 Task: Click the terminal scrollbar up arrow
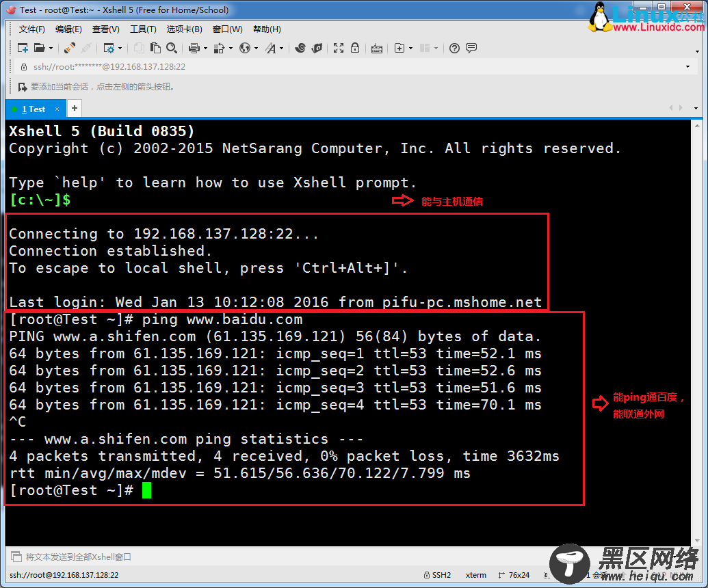click(697, 126)
